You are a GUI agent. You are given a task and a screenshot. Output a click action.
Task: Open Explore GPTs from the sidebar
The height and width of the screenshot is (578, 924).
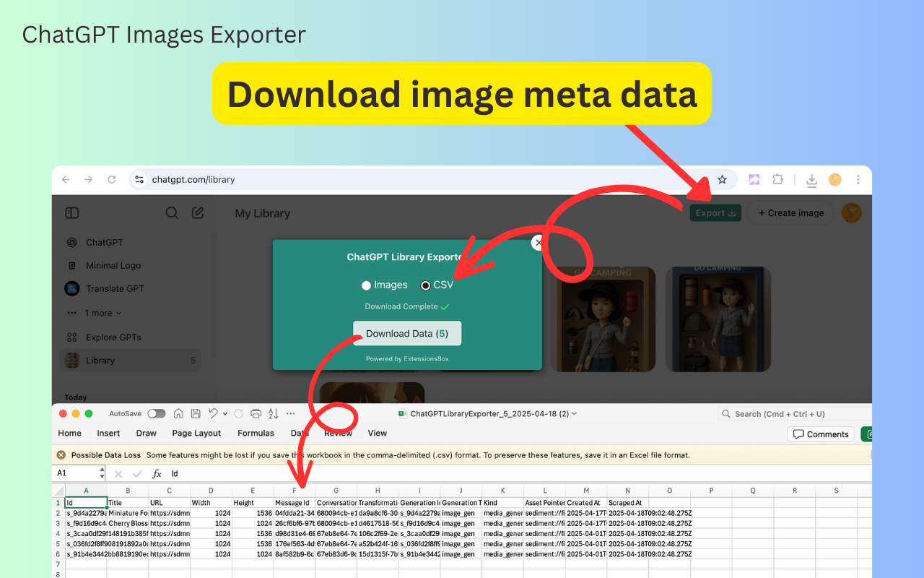pos(113,337)
